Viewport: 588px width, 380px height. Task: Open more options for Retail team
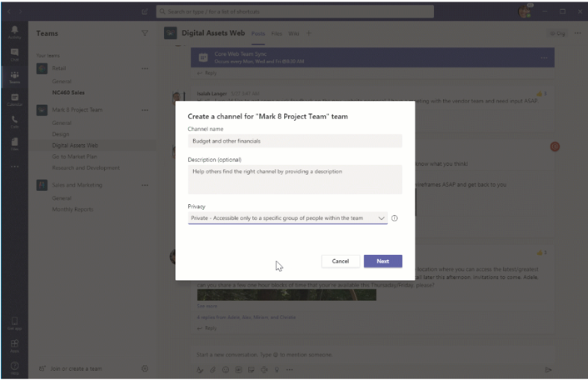(x=145, y=68)
